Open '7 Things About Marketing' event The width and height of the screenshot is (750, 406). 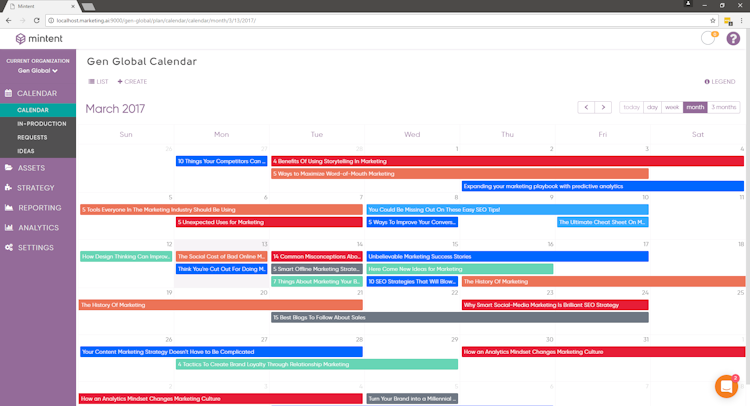317,281
